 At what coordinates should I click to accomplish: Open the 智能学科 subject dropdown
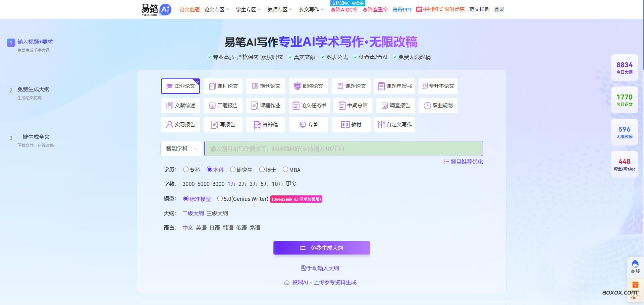click(181, 148)
